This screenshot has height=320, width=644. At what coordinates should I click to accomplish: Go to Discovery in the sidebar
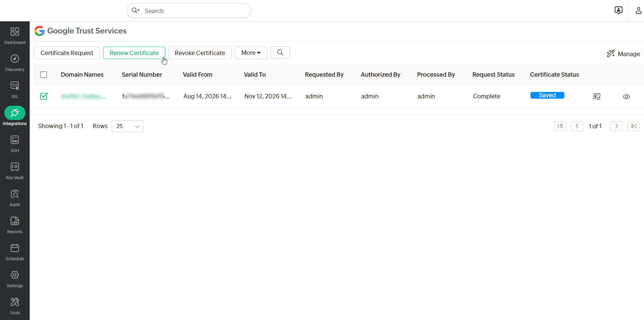click(x=15, y=63)
